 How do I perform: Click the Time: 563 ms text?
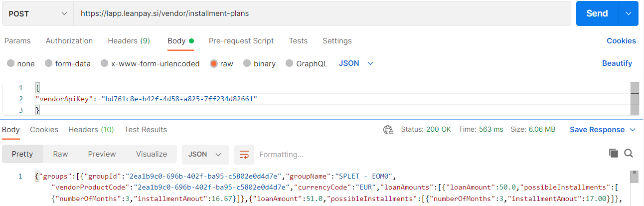coord(481,129)
